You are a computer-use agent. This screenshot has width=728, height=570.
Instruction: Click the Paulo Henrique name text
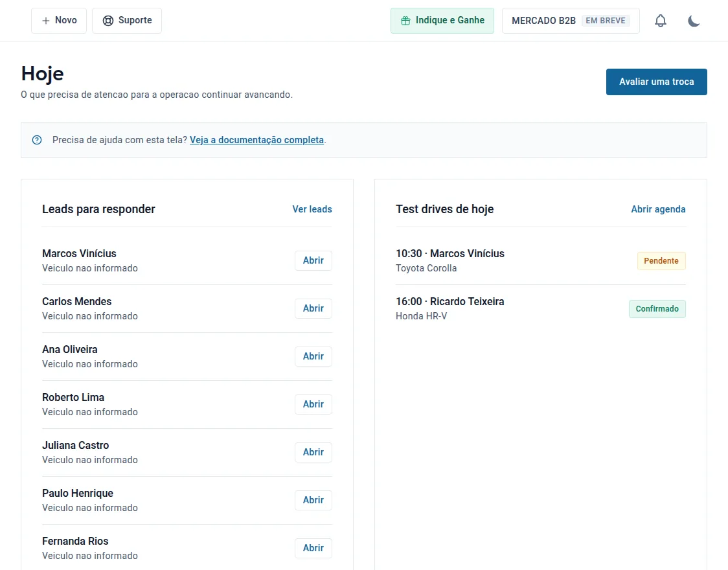tap(78, 493)
